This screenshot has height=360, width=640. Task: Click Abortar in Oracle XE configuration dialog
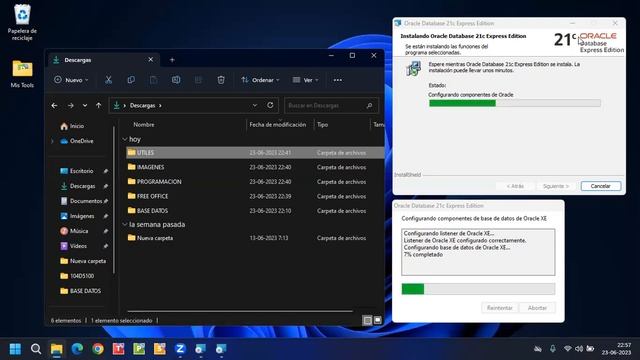coord(537,308)
